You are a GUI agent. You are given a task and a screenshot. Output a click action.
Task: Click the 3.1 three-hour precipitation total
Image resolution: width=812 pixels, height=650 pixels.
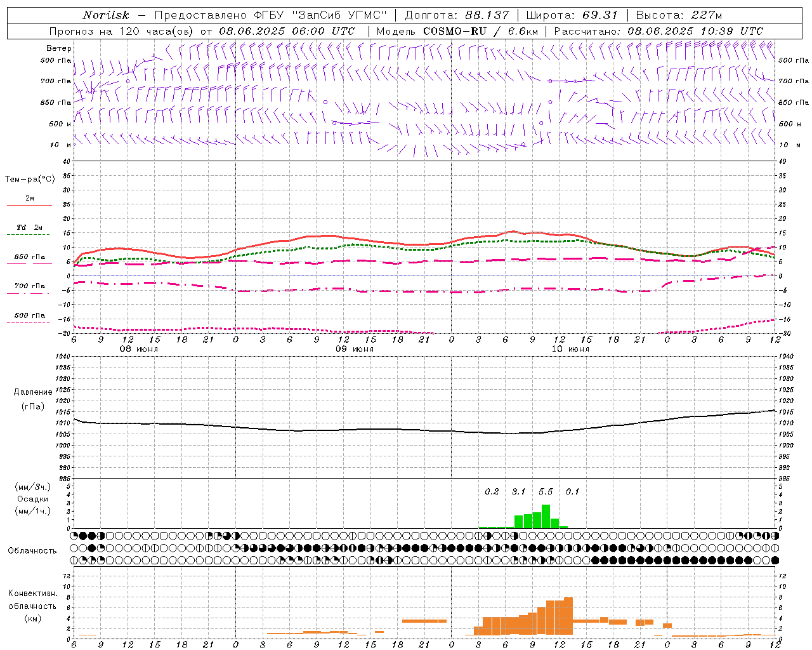(x=519, y=492)
